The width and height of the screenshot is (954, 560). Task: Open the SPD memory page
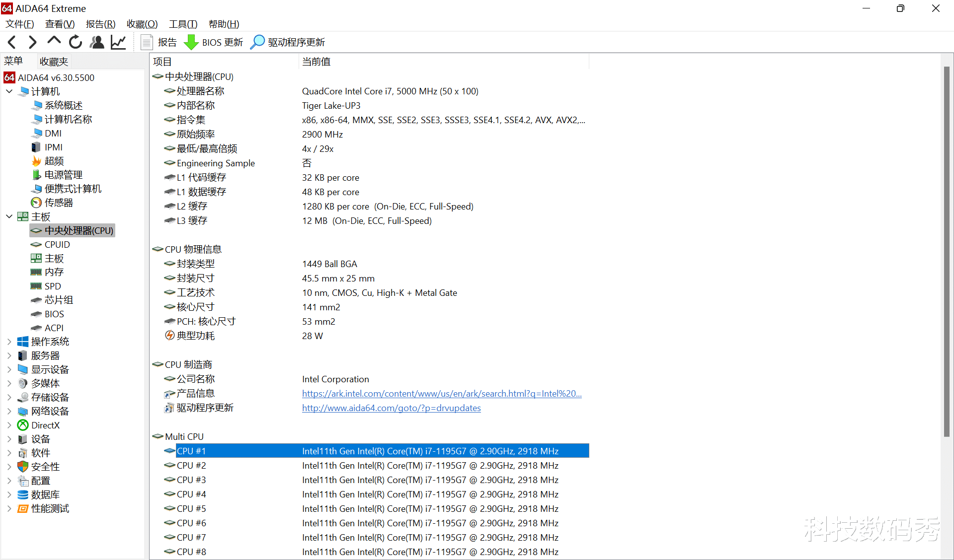click(x=52, y=285)
